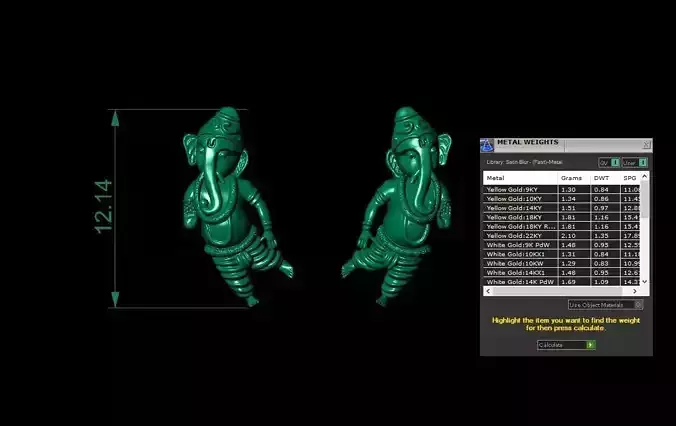Image resolution: width=676 pixels, height=426 pixels.
Task: Enable the Use Object Materials checkbox
Action: click(638, 305)
